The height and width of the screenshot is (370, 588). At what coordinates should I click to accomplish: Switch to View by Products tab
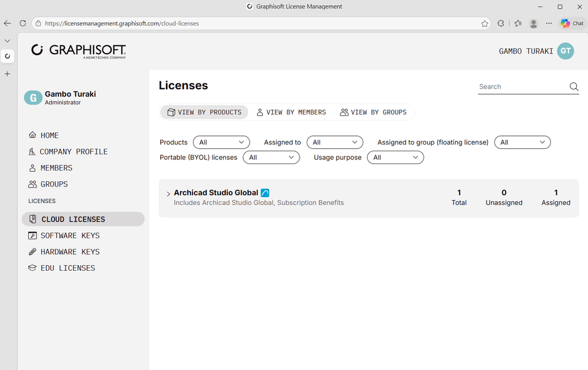[204, 112]
